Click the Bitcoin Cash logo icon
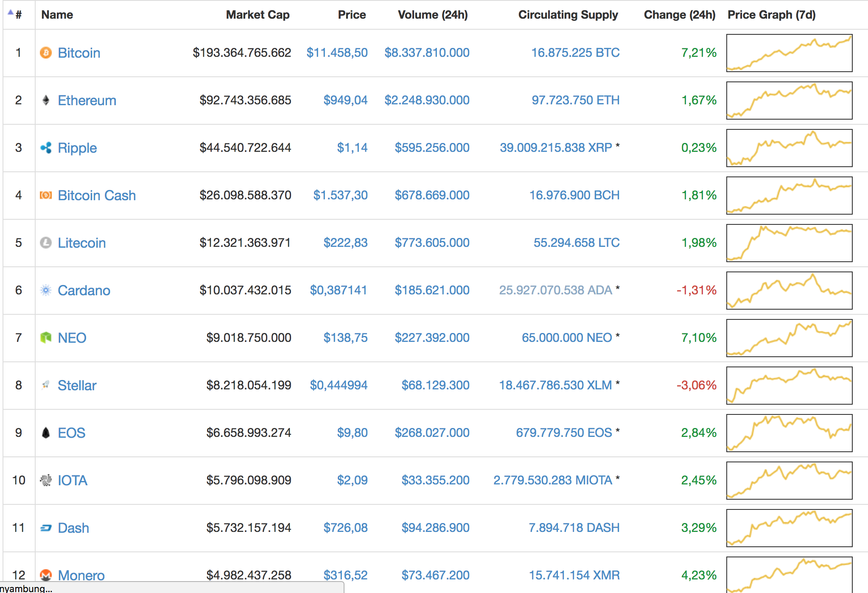Viewport: 868px width, 593px height. [x=46, y=195]
